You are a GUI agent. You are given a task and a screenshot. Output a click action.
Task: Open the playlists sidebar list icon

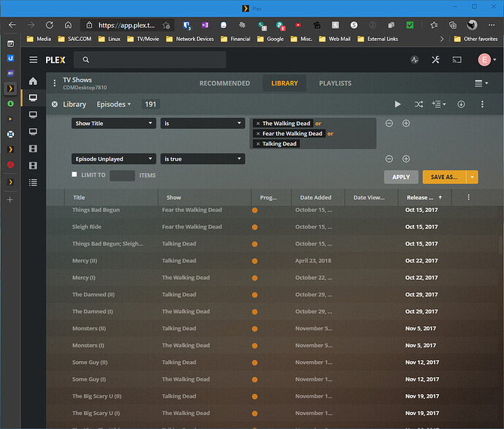coord(33,183)
